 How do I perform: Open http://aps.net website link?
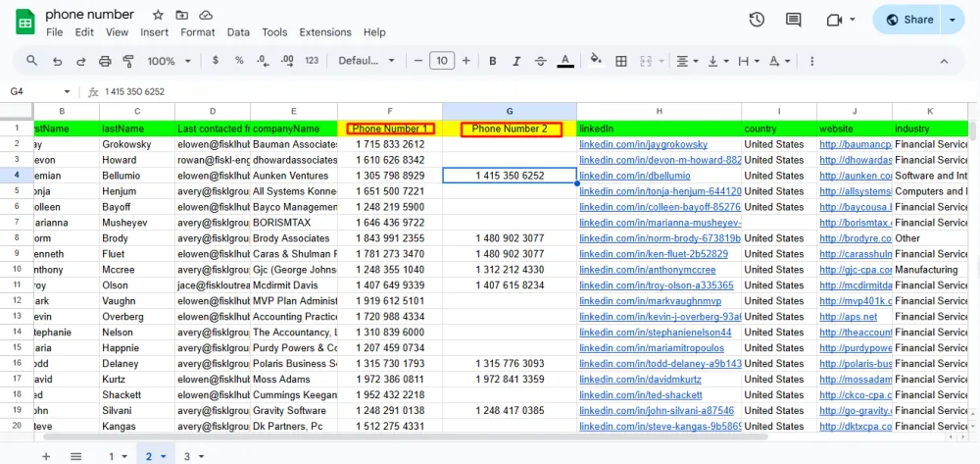click(x=848, y=317)
